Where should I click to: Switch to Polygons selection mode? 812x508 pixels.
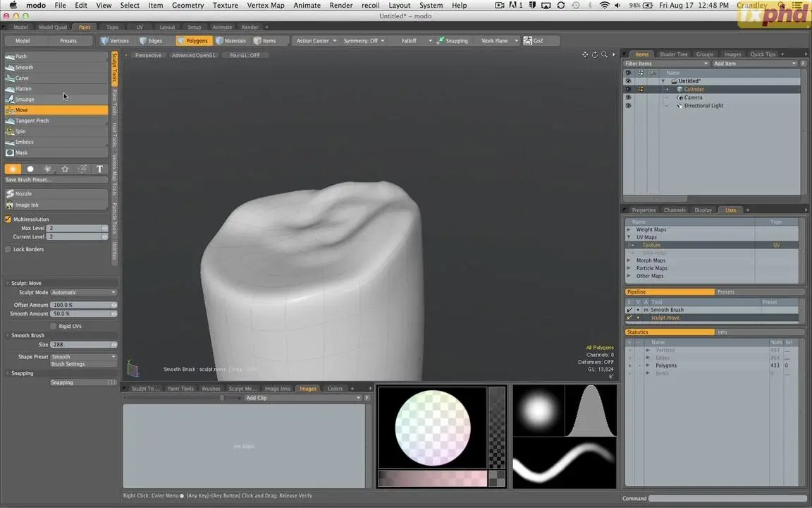point(194,40)
